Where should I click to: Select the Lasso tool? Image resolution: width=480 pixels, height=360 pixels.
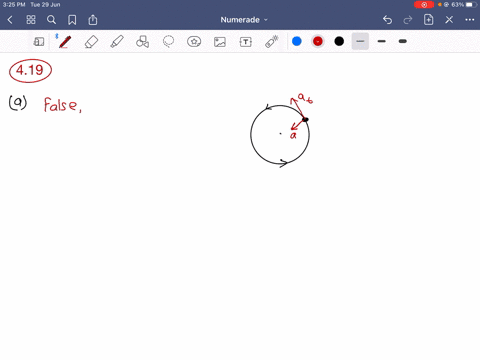168,42
